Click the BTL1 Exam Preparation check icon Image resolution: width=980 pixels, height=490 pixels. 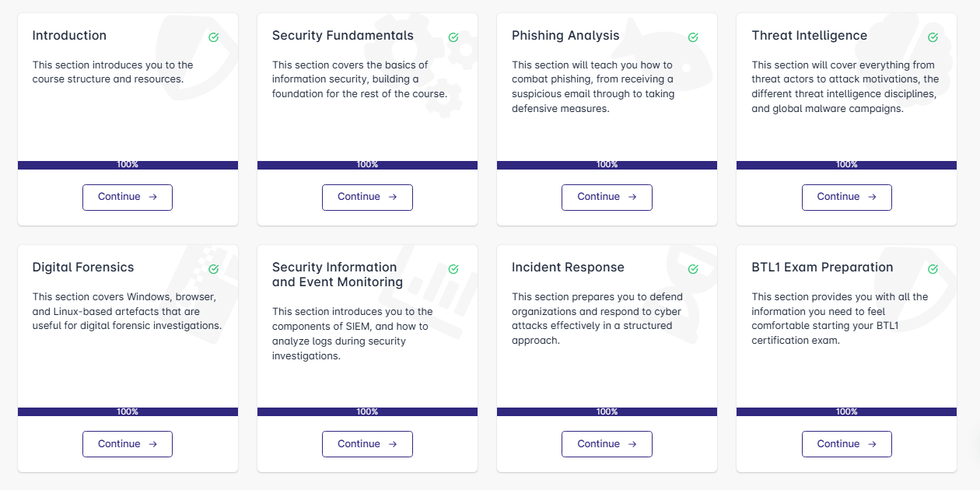tap(933, 269)
